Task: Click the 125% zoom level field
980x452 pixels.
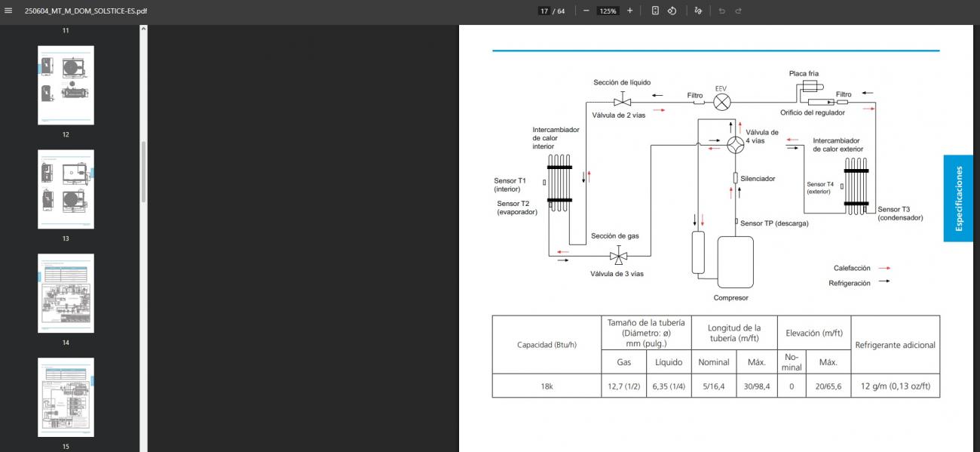Action: pyautogui.click(x=608, y=11)
